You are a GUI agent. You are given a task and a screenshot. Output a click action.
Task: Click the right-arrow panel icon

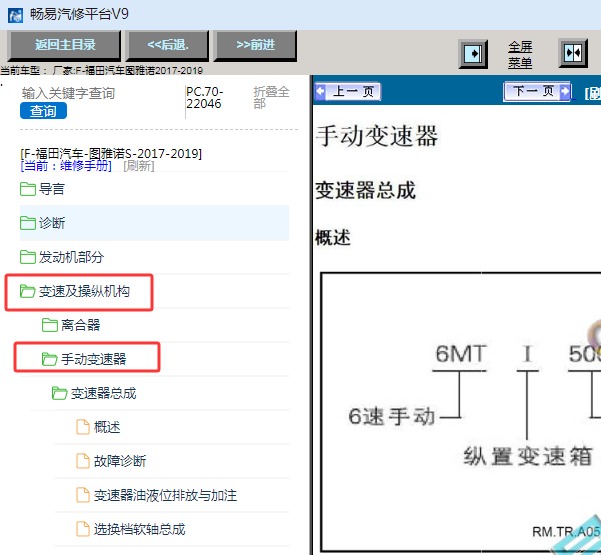click(473, 54)
